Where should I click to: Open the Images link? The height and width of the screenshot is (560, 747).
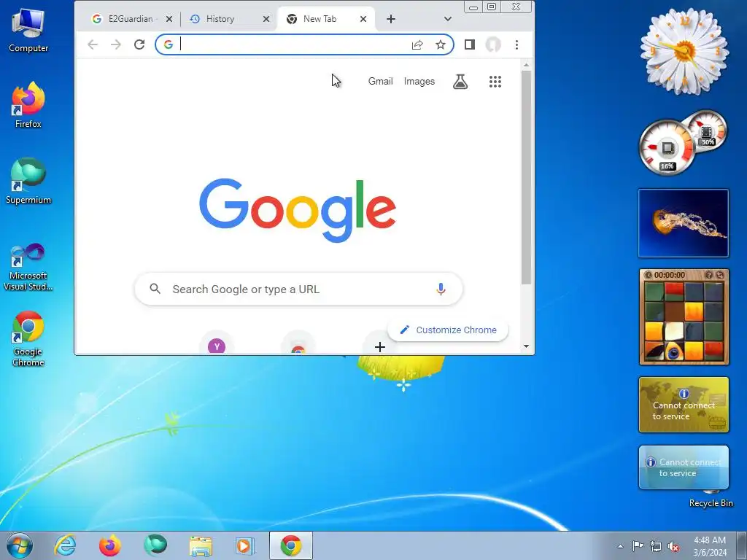419,82
